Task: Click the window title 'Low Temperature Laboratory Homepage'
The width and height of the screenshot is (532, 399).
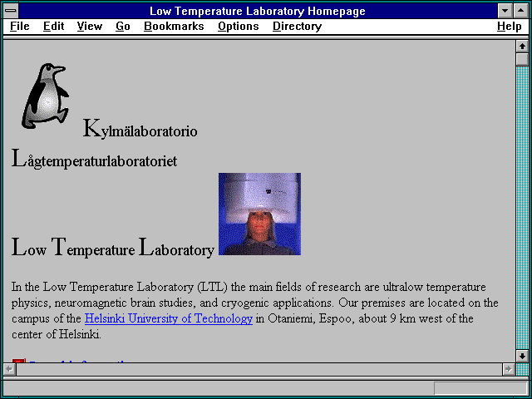Action: 258,11
